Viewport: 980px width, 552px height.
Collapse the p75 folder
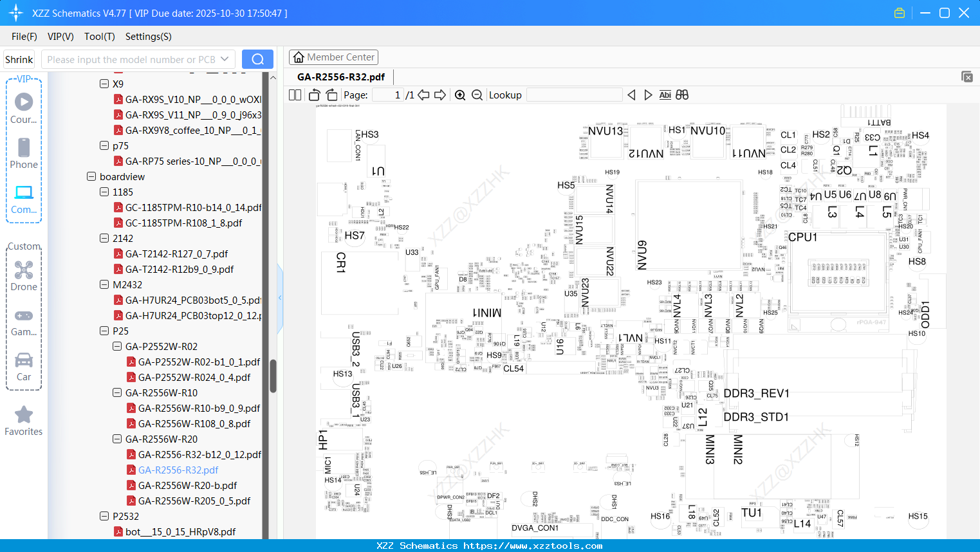(x=104, y=145)
